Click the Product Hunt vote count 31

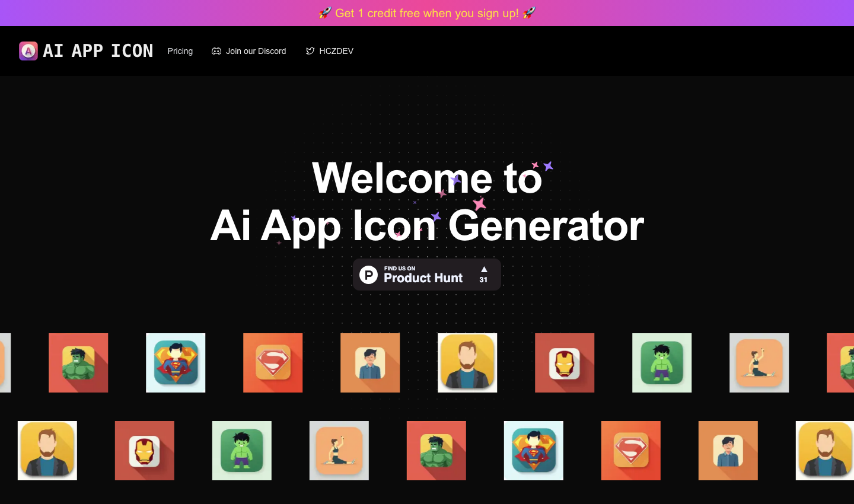[x=483, y=280]
